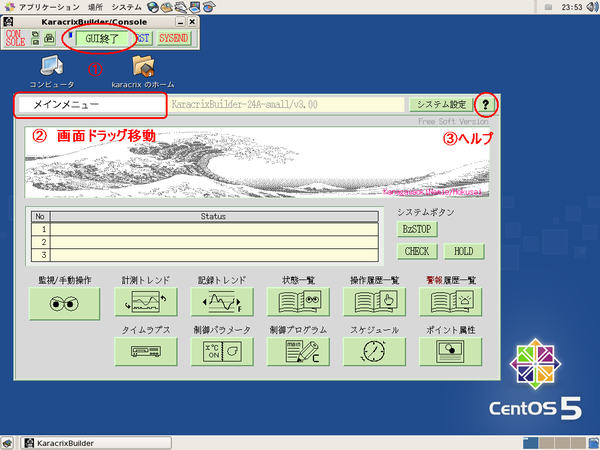Select Status row 3
Image resolution: width=600 pixels, height=450 pixels.
[205, 255]
